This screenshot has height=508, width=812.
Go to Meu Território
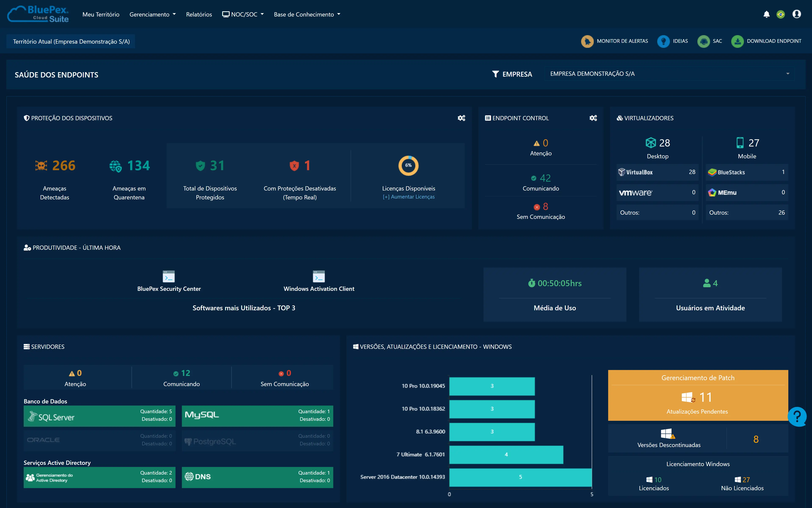(x=101, y=14)
